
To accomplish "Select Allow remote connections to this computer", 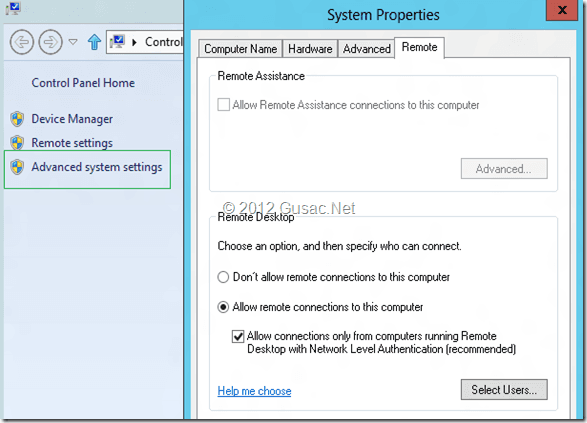I will 223,307.
